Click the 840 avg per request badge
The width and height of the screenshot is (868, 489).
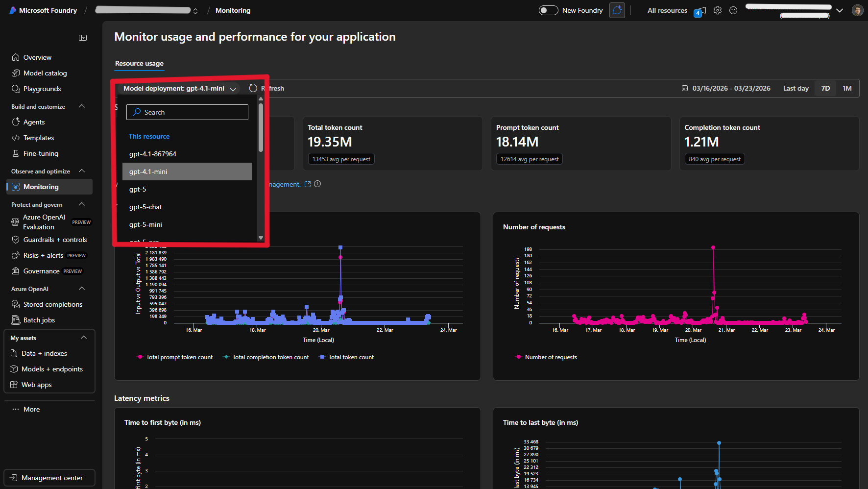coord(715,159)
